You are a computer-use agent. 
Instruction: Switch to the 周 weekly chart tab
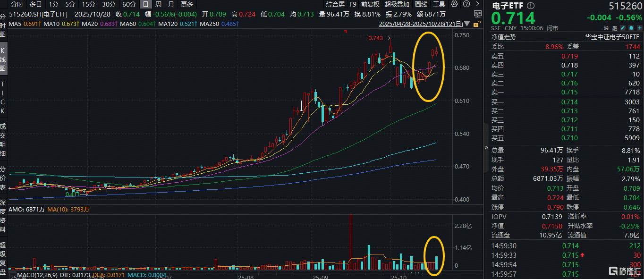(158, 4)
